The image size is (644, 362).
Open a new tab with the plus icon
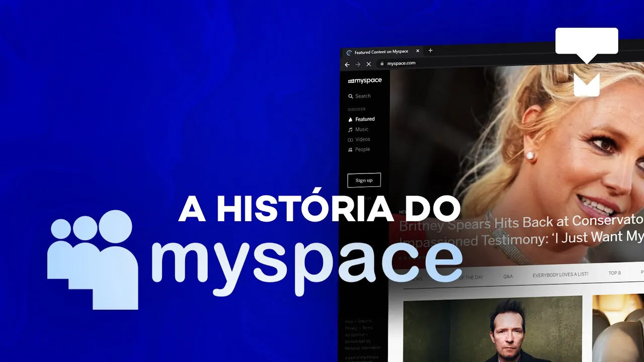[x=430, y=50]
